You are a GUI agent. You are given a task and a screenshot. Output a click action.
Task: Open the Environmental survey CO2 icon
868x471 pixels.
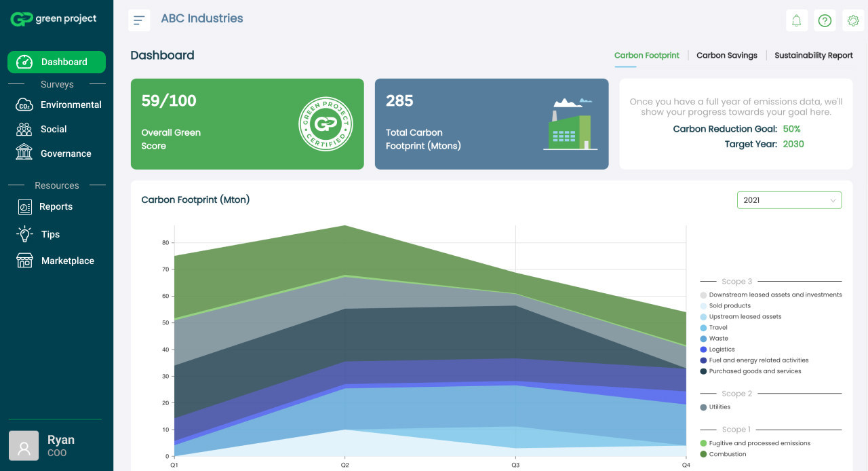pyautogui.click(x=24, y=105)
